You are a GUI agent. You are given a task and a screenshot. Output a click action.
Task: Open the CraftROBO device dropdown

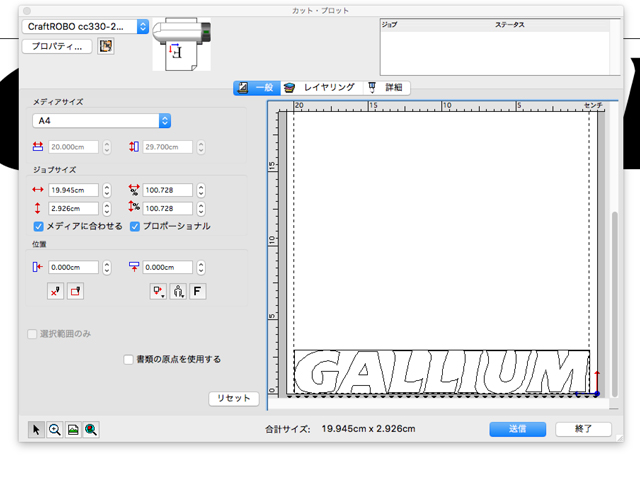point(142,26)
